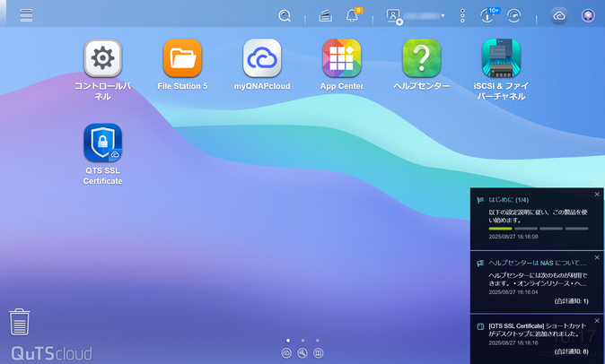Open the three-dot More options menu

tap(462, 16)
